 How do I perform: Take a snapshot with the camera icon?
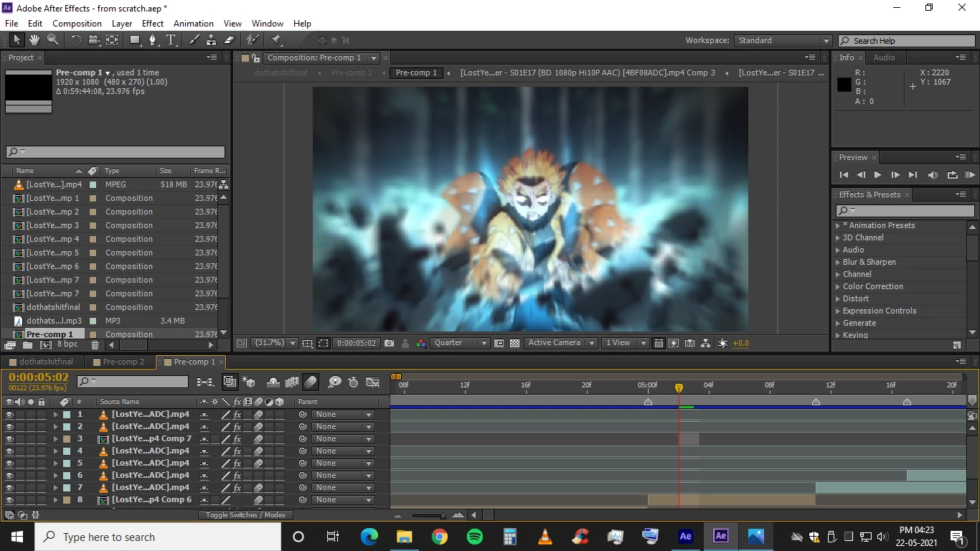point(389,343)
